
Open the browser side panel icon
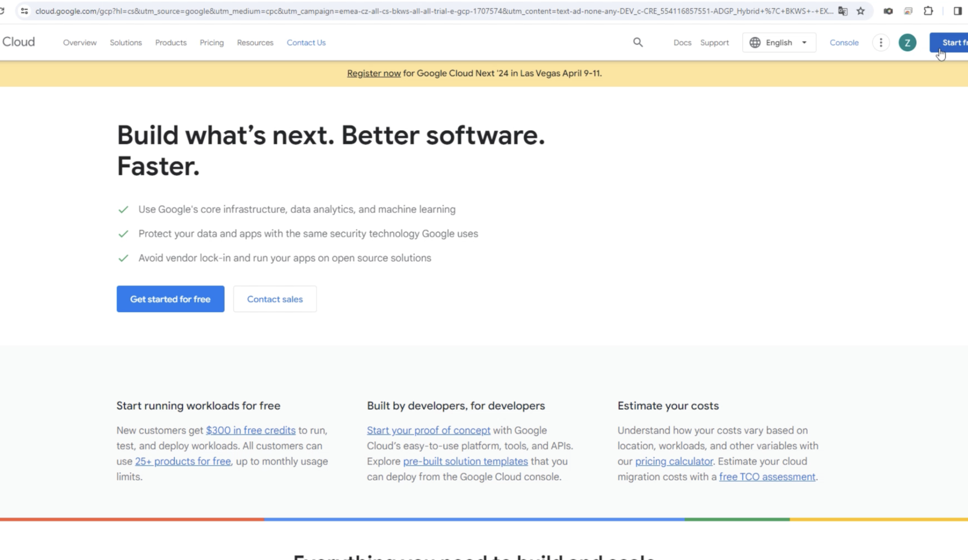pos(957,11)
